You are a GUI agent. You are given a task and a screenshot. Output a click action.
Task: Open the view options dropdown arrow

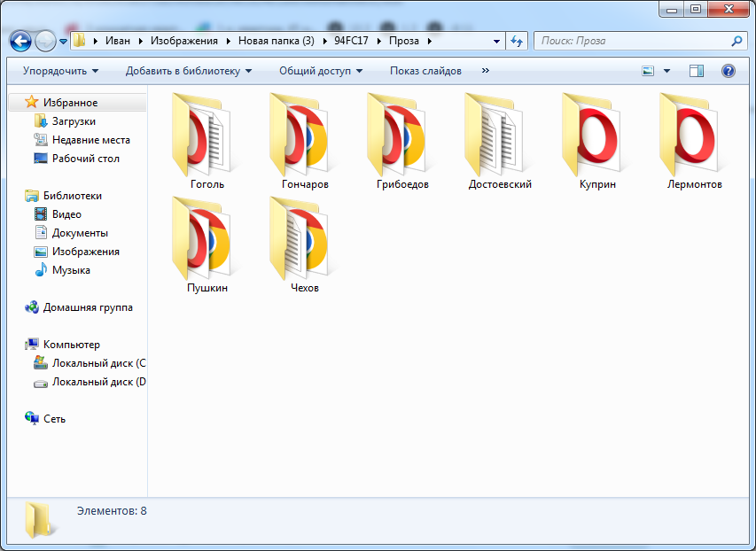point(666,71)
